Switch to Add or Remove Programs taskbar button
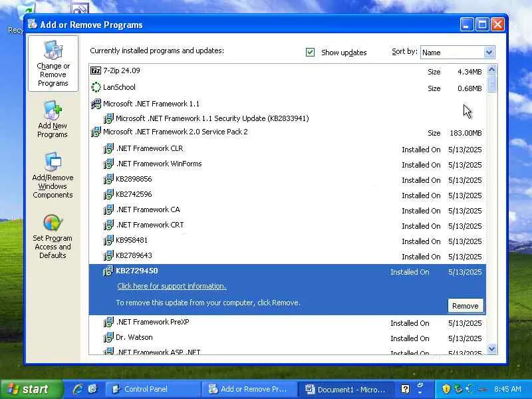The height and width of the screenshot is (399, 532). 249,389
